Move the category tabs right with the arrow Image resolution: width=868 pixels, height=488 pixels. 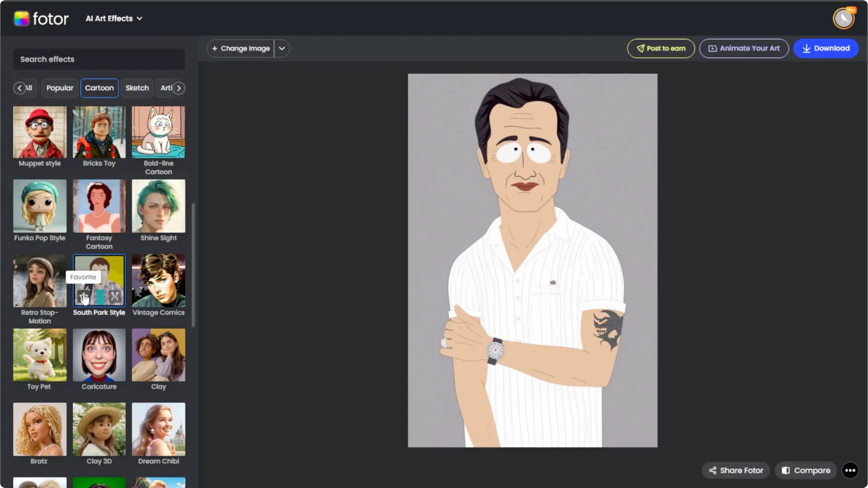point(179,88)
